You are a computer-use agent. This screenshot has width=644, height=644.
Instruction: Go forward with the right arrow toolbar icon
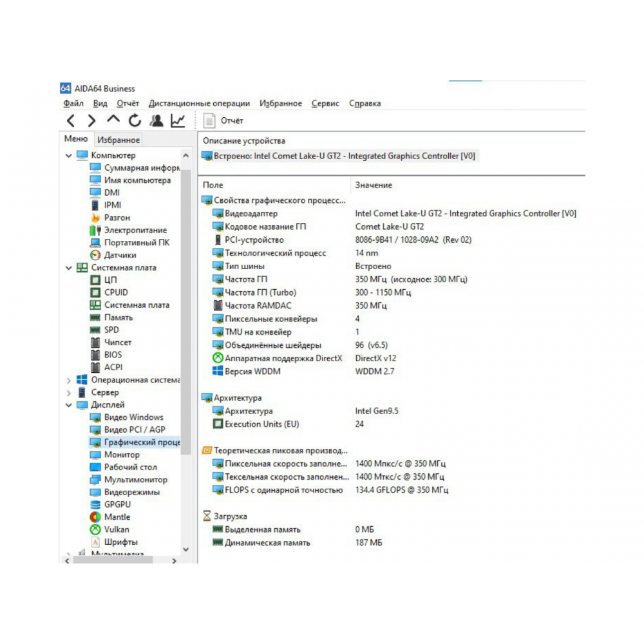91,121
